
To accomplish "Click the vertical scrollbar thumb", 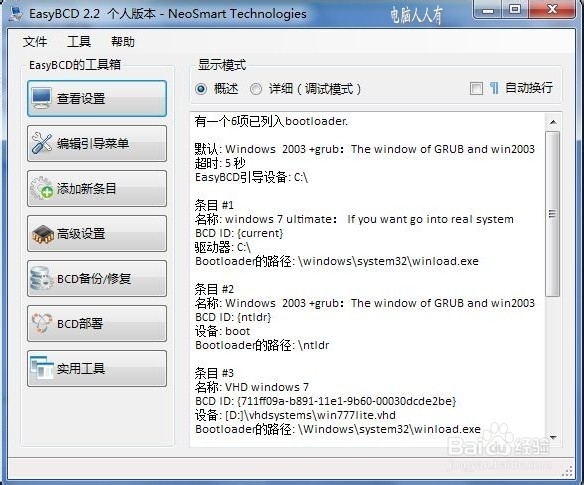I will point(553,214).
